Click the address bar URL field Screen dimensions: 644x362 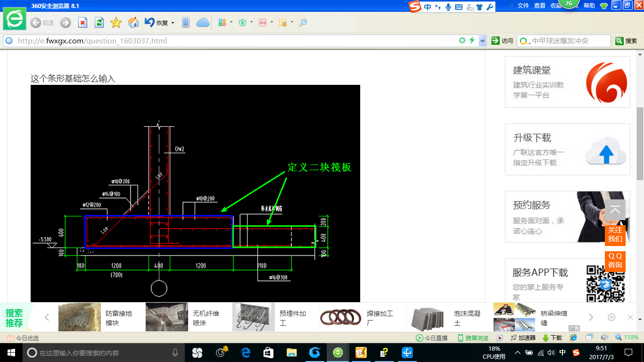coord(236,41)
